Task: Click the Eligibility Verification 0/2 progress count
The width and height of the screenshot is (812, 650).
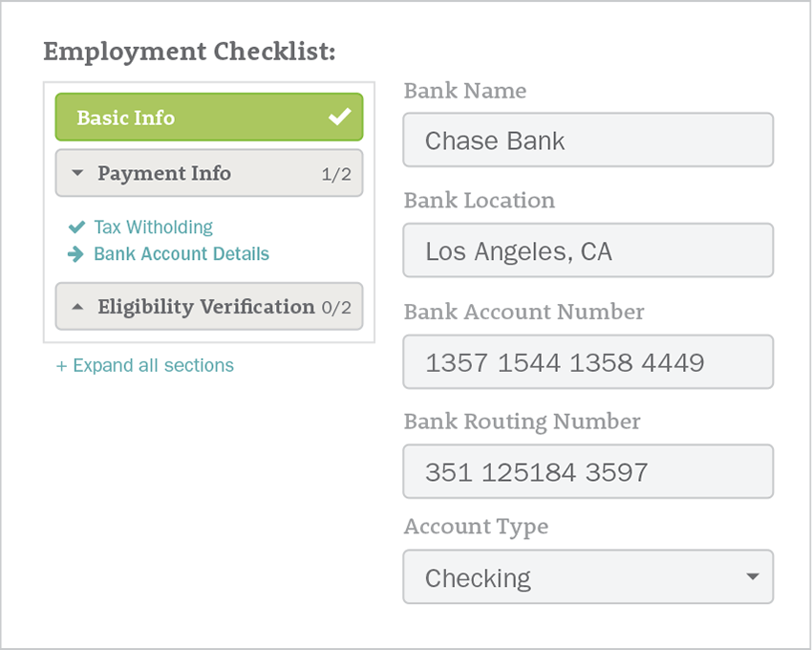Action: click(x=336, y=307)
